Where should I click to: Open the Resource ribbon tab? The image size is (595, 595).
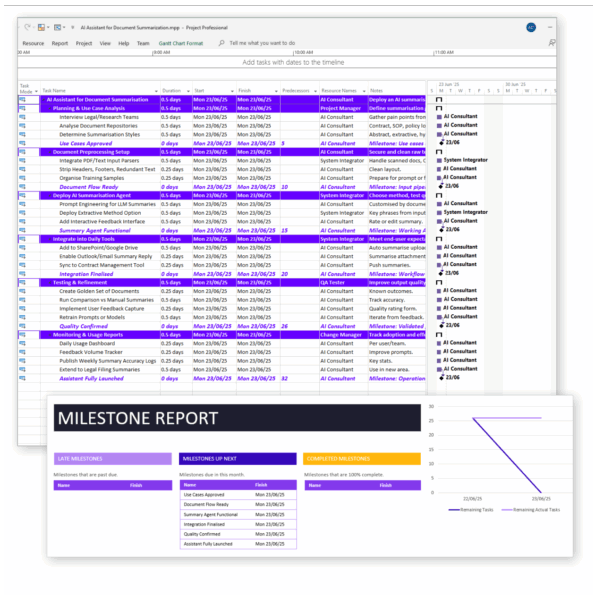33,43
